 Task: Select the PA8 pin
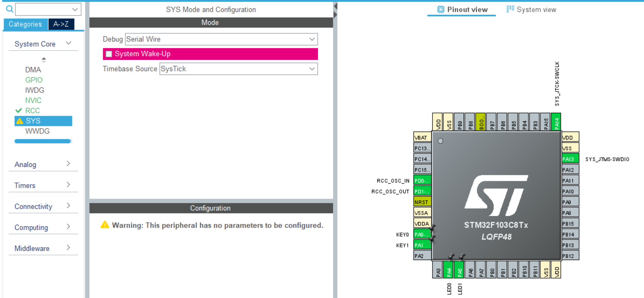click(x=570, y=213)
